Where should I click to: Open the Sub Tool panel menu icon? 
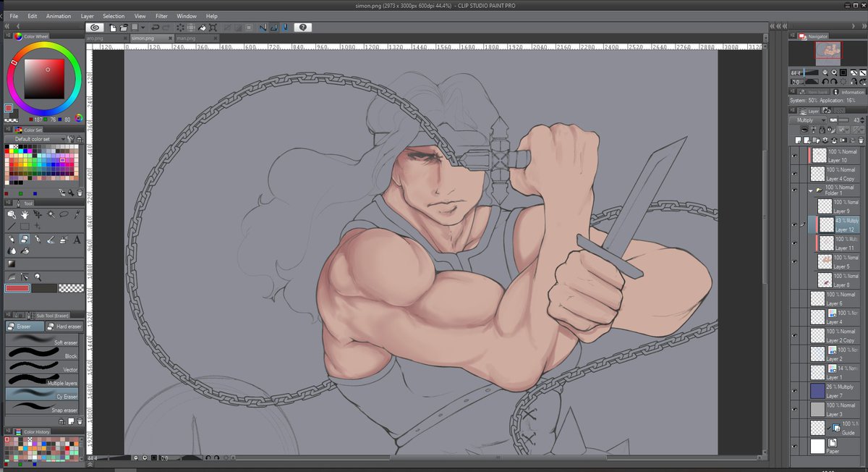tap(8, 316)
